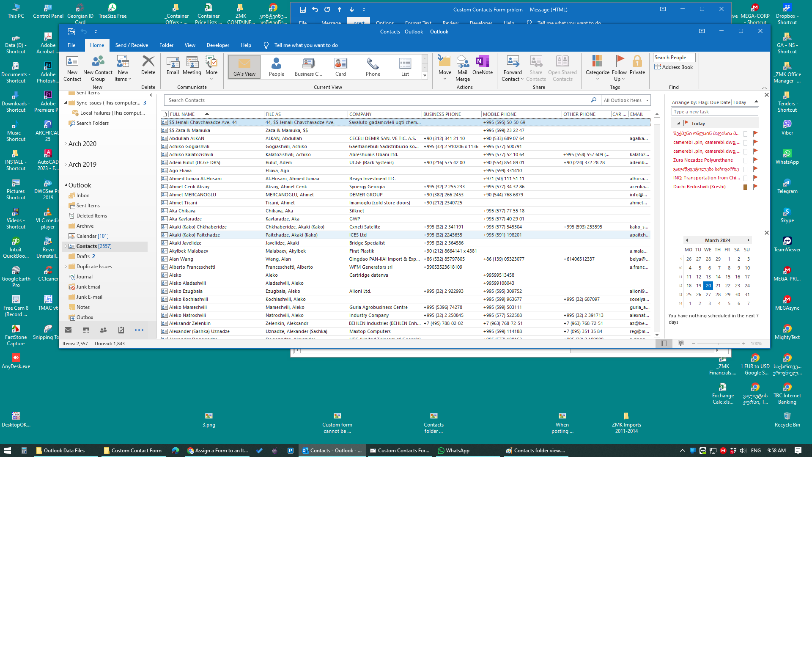Click the Search Contacts magnifier icon
Viewport: 812px width, 666px height.
[x=594, y=100]
